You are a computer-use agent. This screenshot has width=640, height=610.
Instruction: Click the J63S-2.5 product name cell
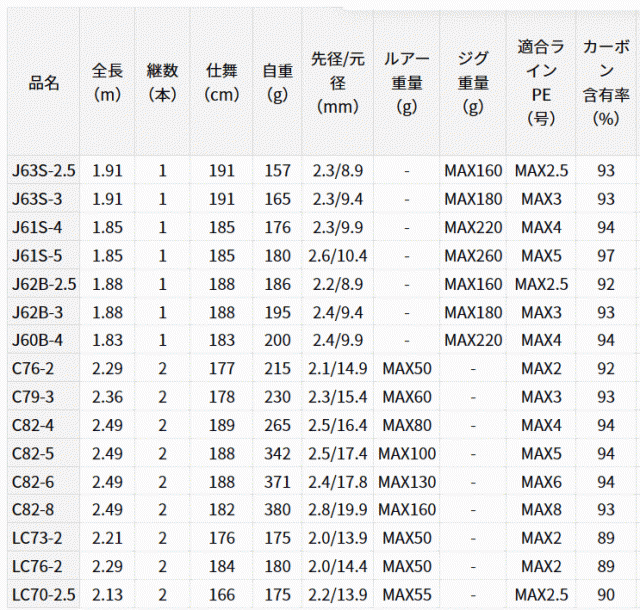tap(44, 171)
